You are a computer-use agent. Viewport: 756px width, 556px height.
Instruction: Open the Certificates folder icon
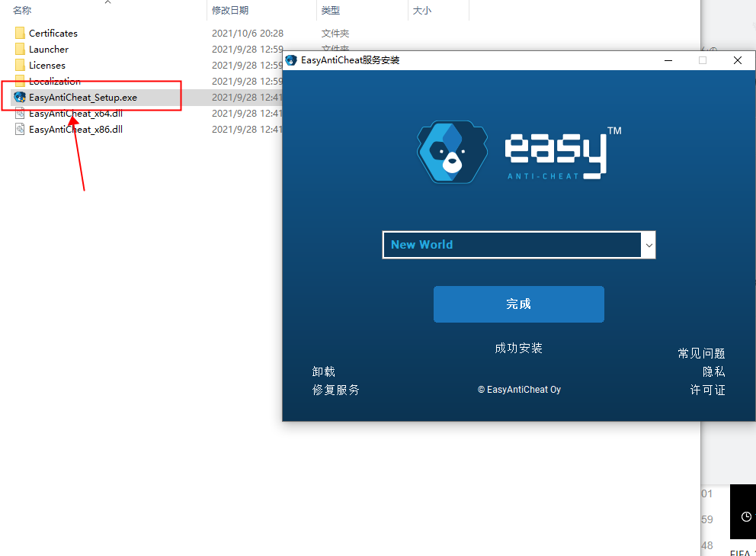[x=20, y=33]
